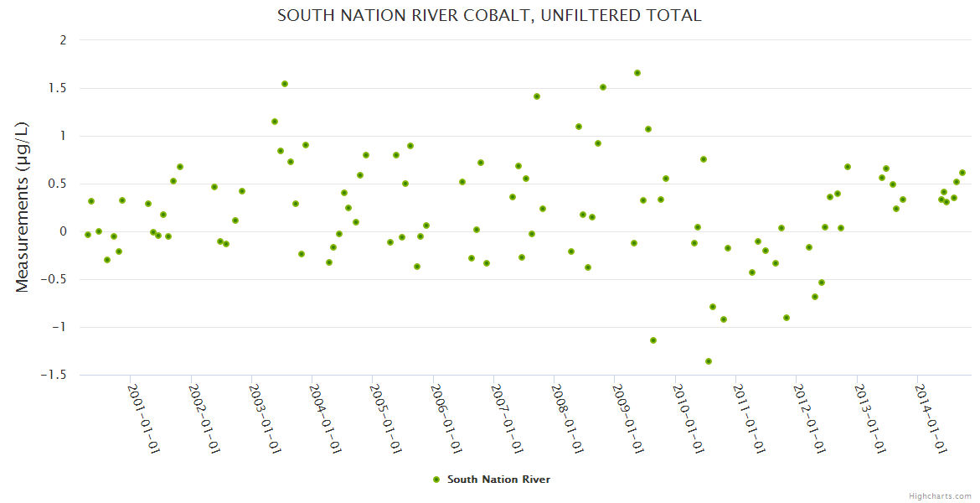This screenshot has height=503, width=980.
Task: Click the chart title South Nation River Cobalt
Action: coord(489,15)
